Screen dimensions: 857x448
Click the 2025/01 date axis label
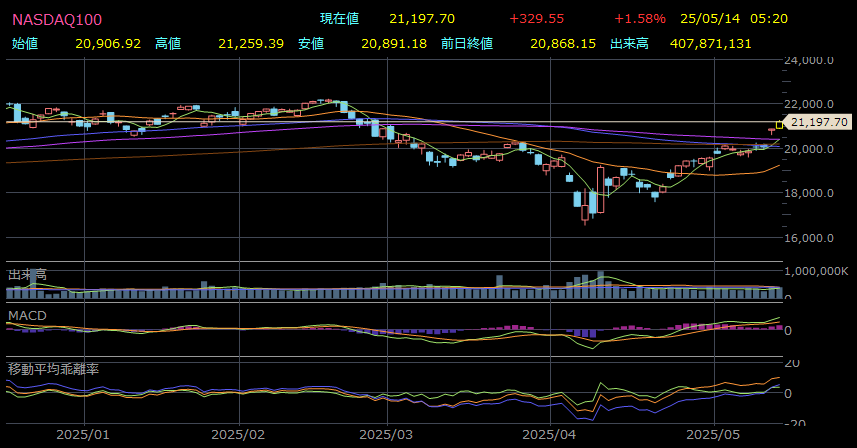(83, 435)
